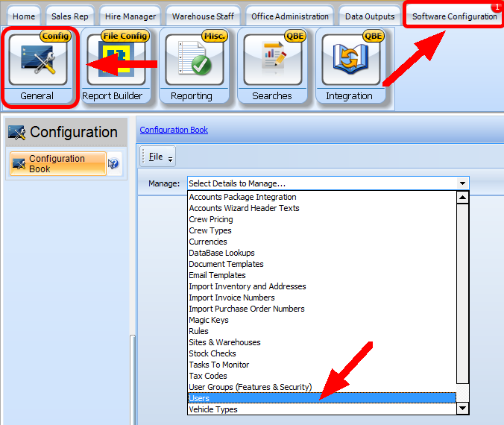Expand the File toolbar overflow arrow
The image size is (504, 425).
click(x=171, y=158)
